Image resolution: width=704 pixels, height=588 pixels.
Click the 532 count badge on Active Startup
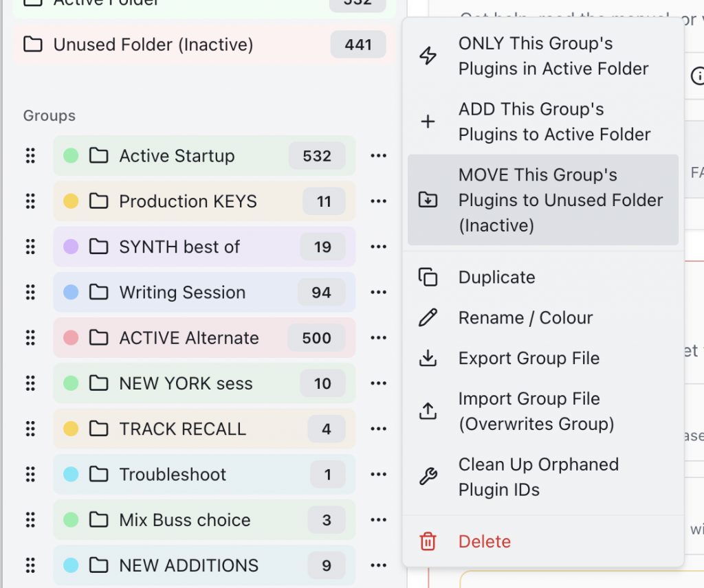tap(317, 156)
